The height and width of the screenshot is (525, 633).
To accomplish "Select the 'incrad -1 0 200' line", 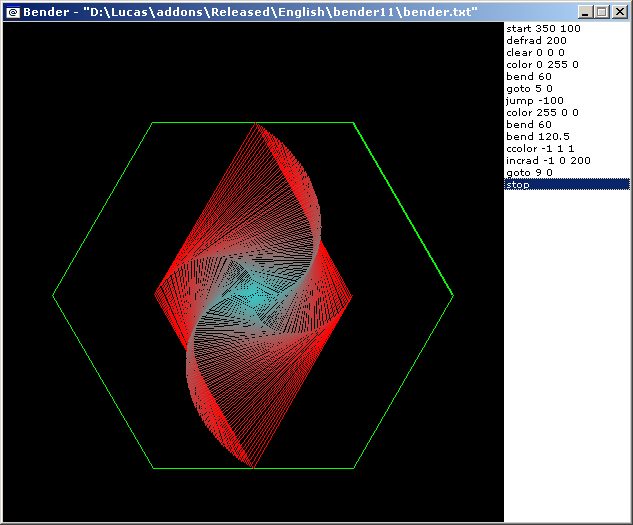I will 567,161.
